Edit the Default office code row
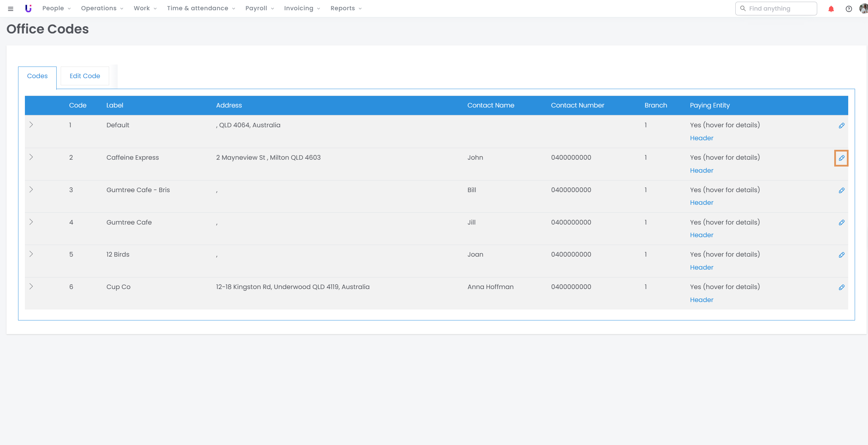This screenshot has height=445, width=868. click(x=841, y=126)
